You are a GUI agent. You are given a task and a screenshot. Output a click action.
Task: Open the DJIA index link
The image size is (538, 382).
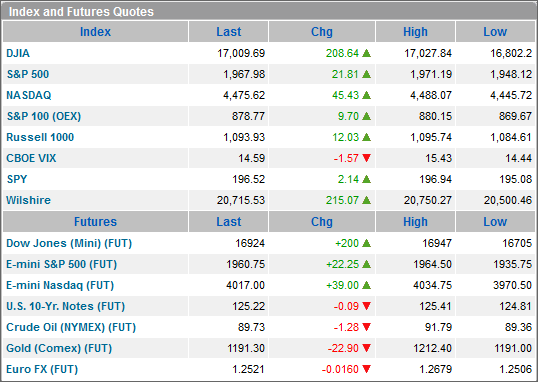click(18, 53)
